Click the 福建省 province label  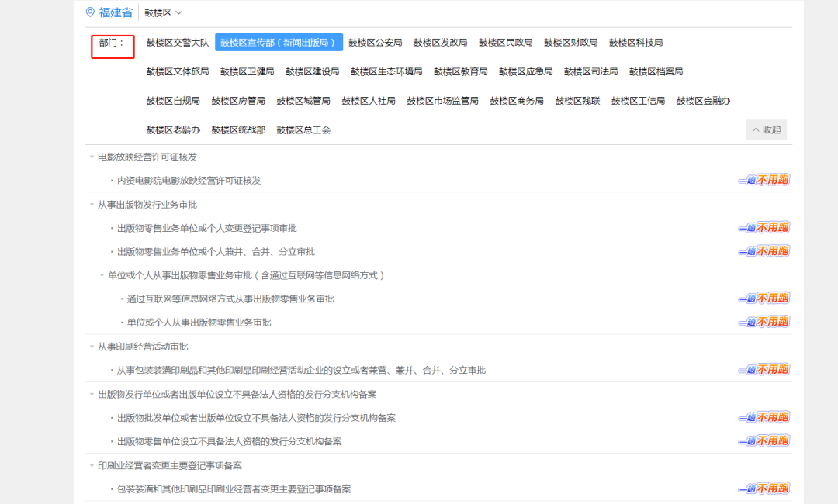[116, 12]
